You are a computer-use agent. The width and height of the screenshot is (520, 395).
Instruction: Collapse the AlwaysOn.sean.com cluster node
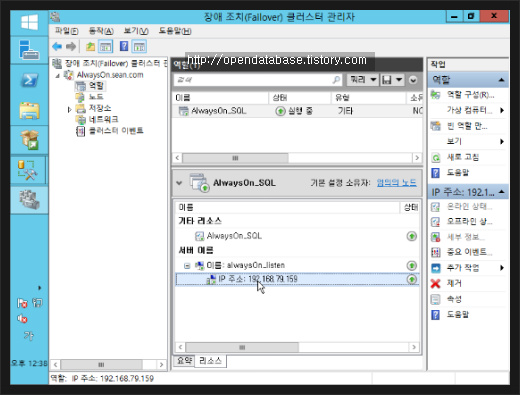[x=57, y=76]
